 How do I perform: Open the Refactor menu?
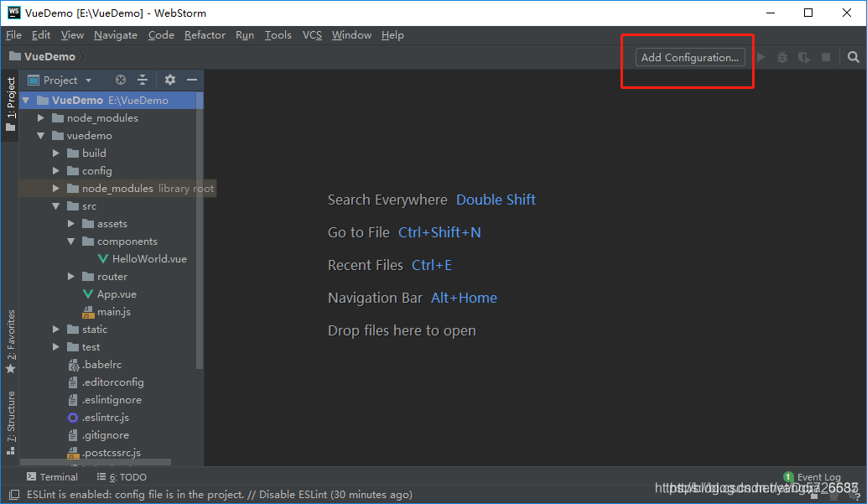[205, 35]
